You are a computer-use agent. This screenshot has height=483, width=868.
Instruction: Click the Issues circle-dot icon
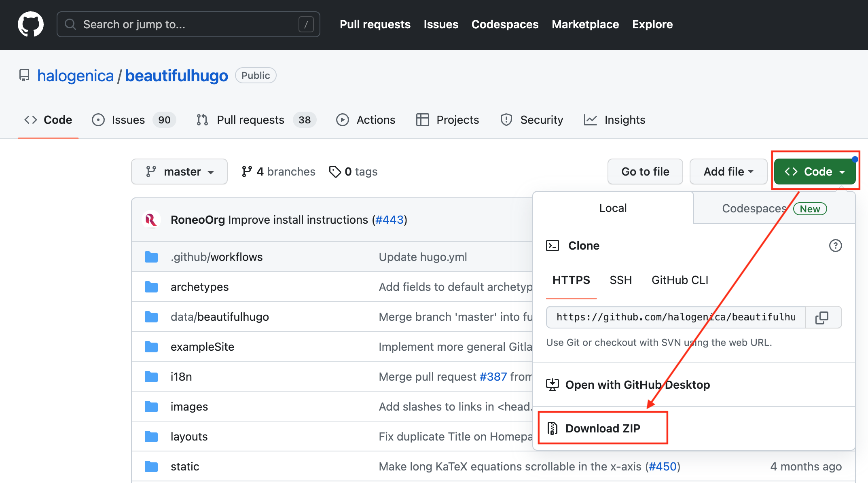[98, 120]
